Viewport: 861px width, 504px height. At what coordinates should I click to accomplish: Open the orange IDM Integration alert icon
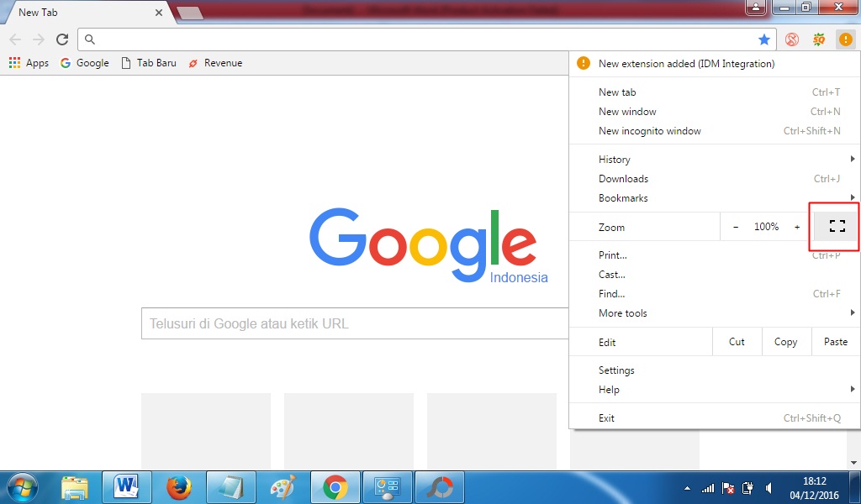pyautogui.click(x=845, y=39)
